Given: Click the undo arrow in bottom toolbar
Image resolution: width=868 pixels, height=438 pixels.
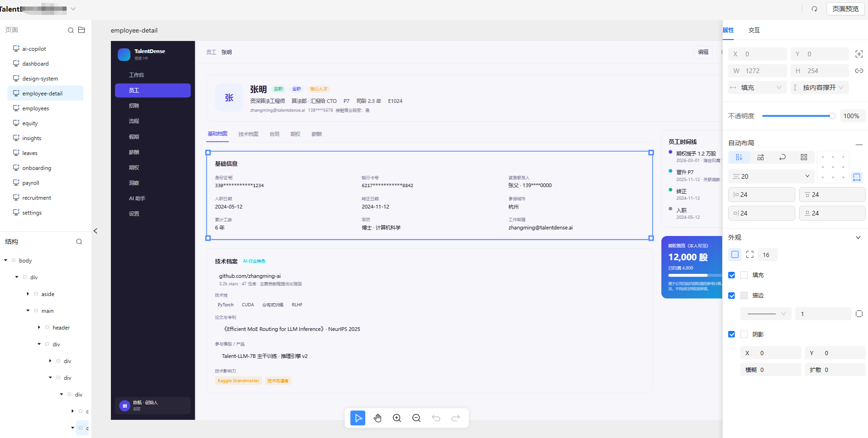Looking at the screenshot, I should [x=436, y=418].
